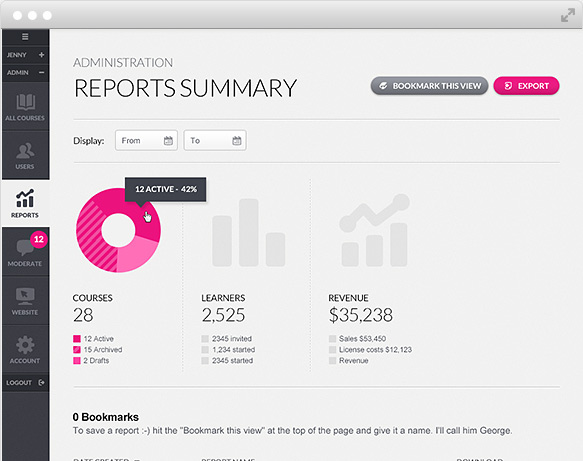Open the Users section
This screenshot has height=461, width=583.
[x=25, y=155]
